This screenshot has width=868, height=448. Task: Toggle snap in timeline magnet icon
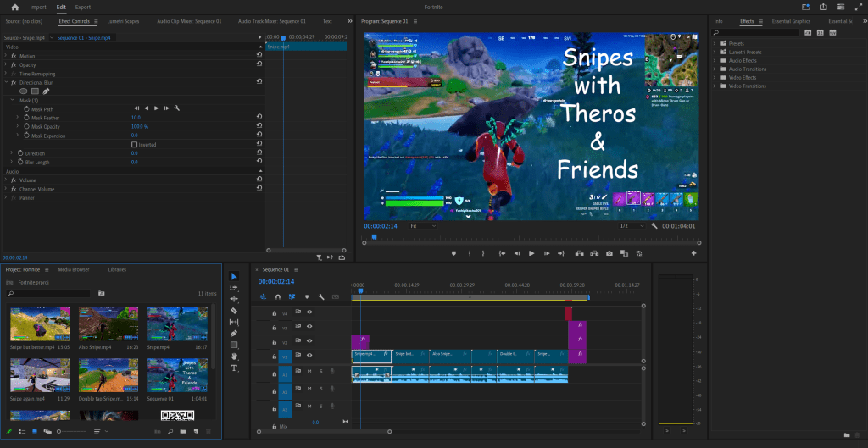(278, 297)
